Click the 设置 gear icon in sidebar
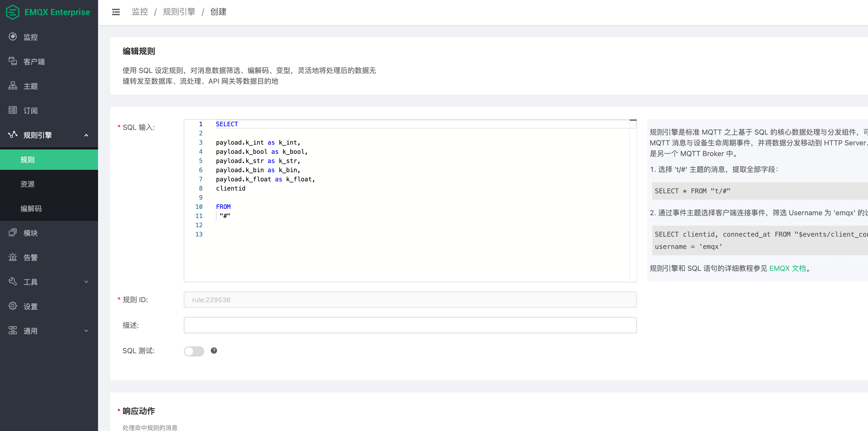Viewport: 868px width, 431px height. tap(13, 306)
